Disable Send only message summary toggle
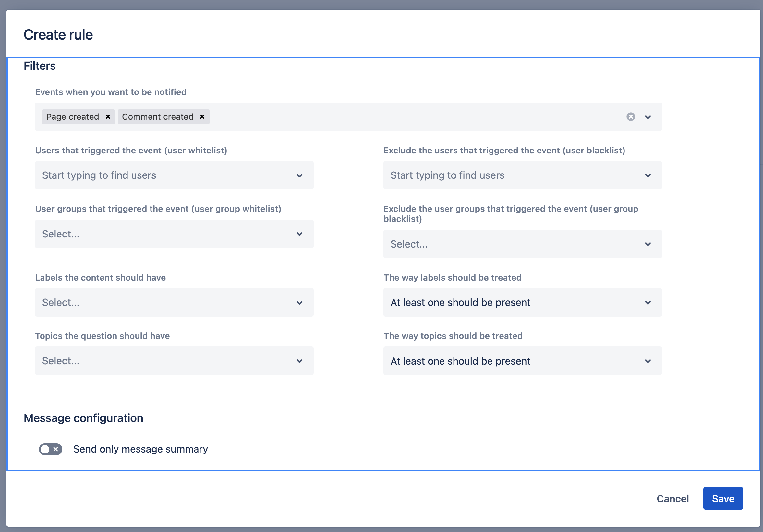 pos(50,449)
